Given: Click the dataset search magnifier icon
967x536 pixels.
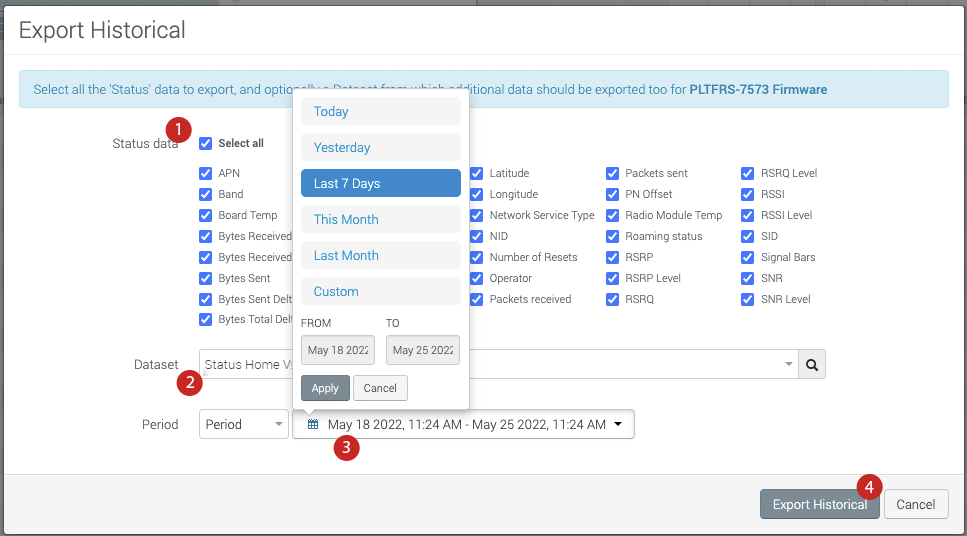Looking at the screenshot, I should (x=812, y=365).
